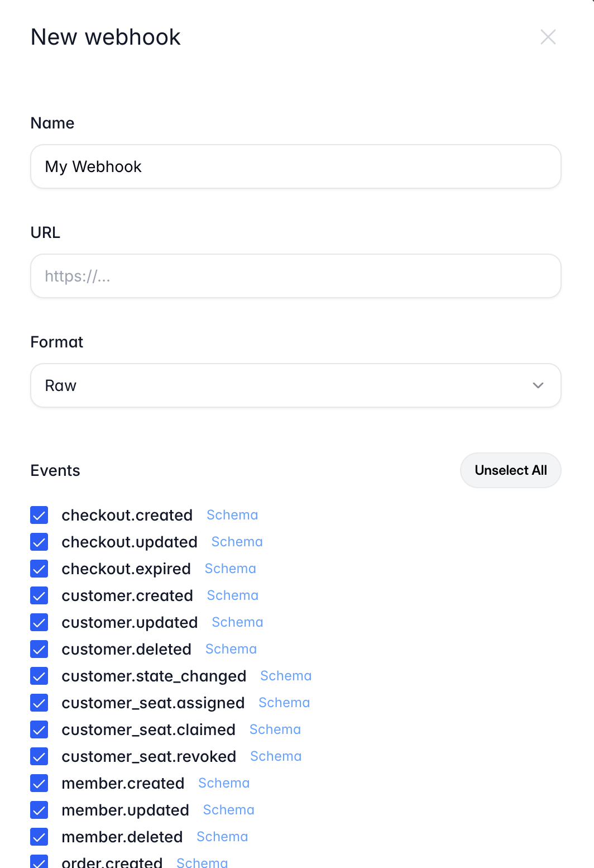Uncheck the checkout.created event
This screenshot has height=868, width=594.
(39, 515)
